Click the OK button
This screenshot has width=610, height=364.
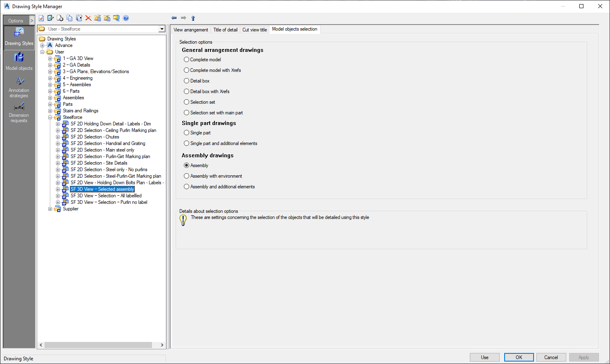519,357
